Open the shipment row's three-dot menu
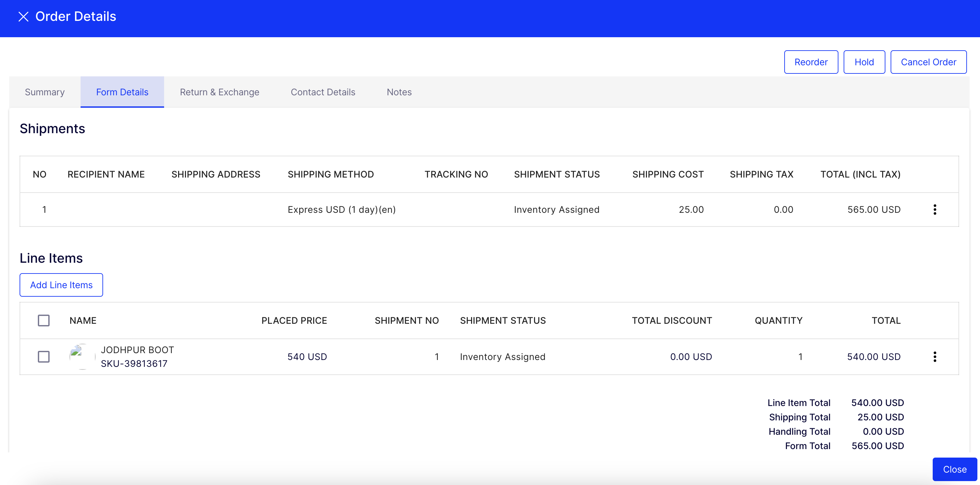 point(934,210)
